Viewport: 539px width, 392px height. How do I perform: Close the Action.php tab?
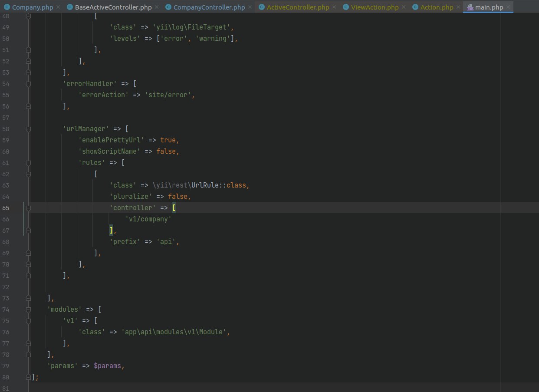(458, 7)
